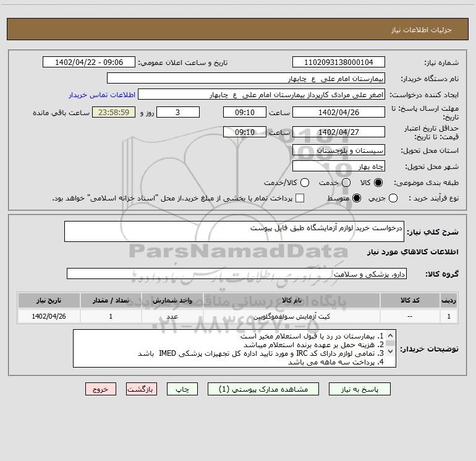This screenshot has width=476, height=461.
Task: Select the جزیی purchase type radio
Action: coord(393,198)
